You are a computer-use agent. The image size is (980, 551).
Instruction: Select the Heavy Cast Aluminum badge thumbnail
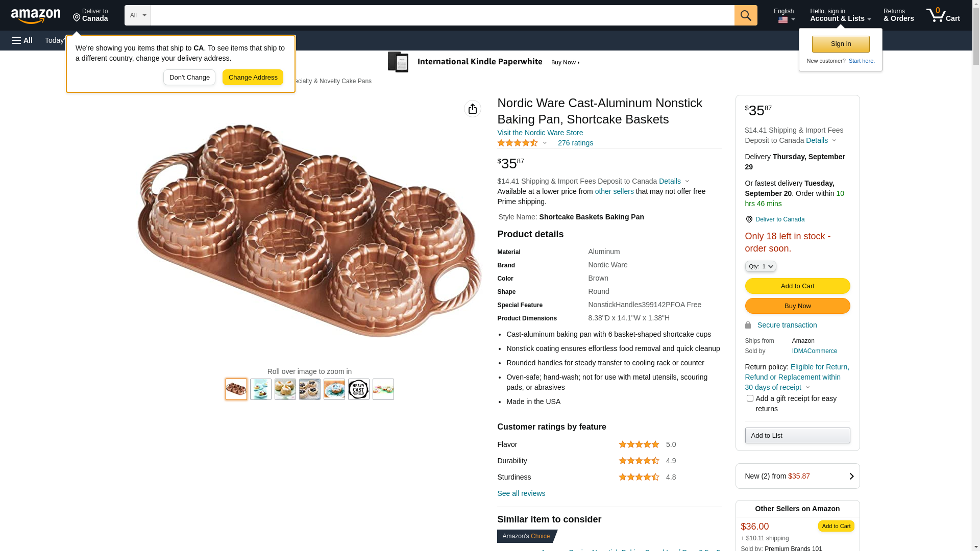click(x=359, y=389)
